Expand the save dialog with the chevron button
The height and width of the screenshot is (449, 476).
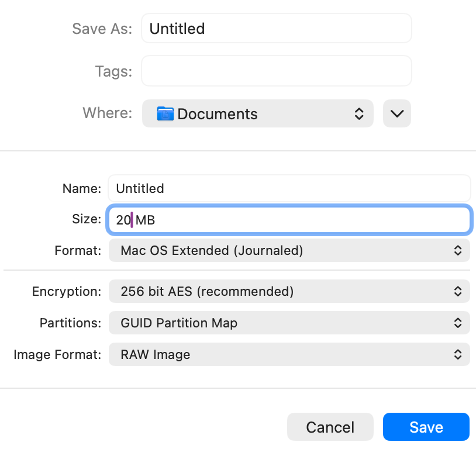coord(397,113)
